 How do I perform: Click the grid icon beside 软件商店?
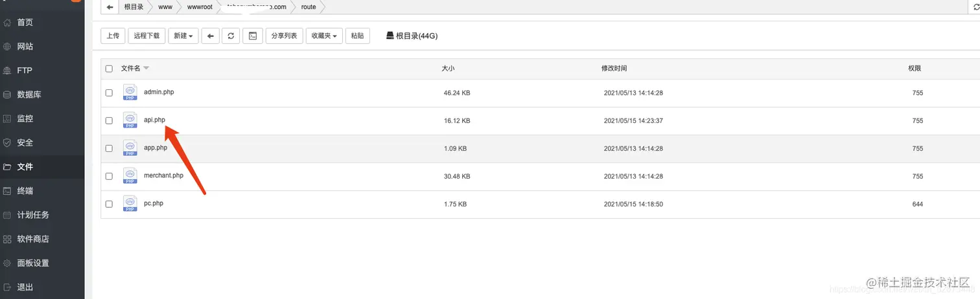7,239
